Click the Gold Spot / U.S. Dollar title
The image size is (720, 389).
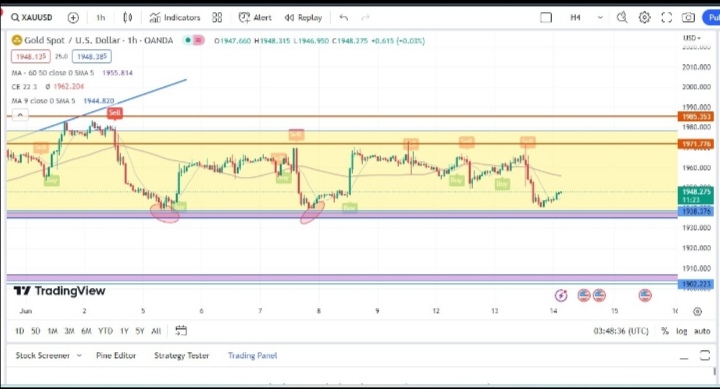[98, 40]
